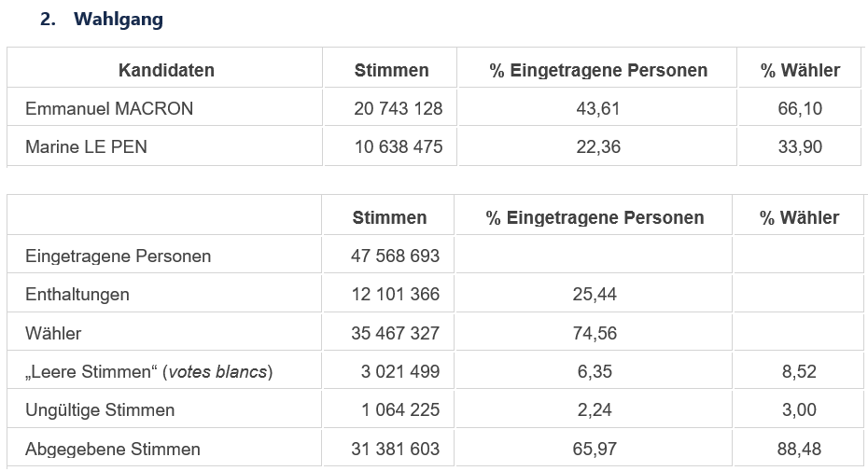The width and height of the screenshot is (868, 471).
Task: Click Le Pen's 33,90 voter percentage cell
Action: (x=800, y=146)
